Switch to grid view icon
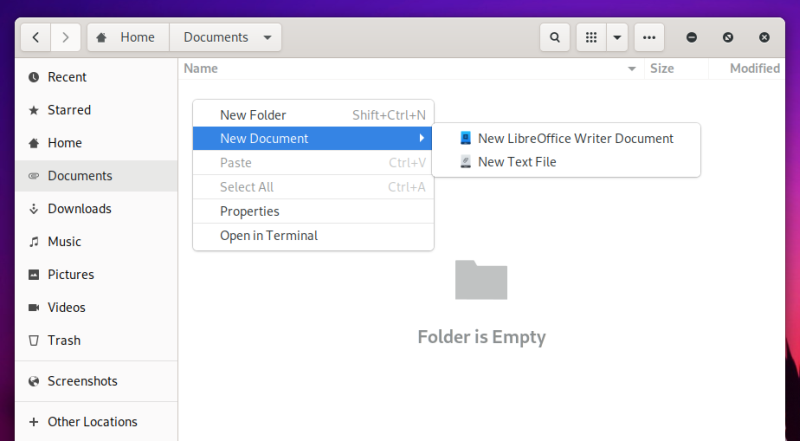The image size is (800, 441). coord(591,37)
